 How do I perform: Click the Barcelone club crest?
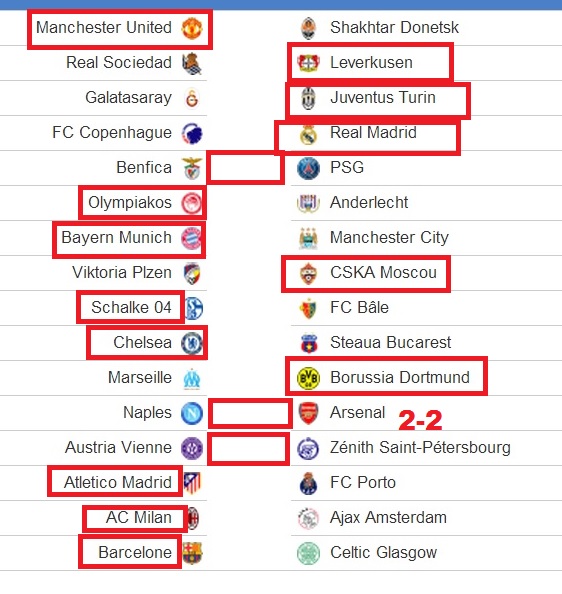tap(192, 553)
